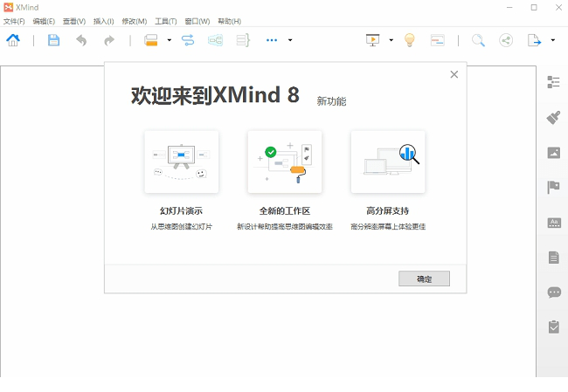Open the 编辑(E) menu
This screenshot has height=392, width=568.
tap(44, 21)
